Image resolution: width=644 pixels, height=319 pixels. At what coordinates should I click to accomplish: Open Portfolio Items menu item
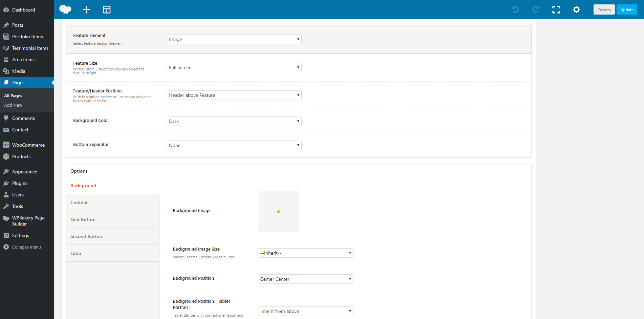pyautogui.click(x=27, y=37)
